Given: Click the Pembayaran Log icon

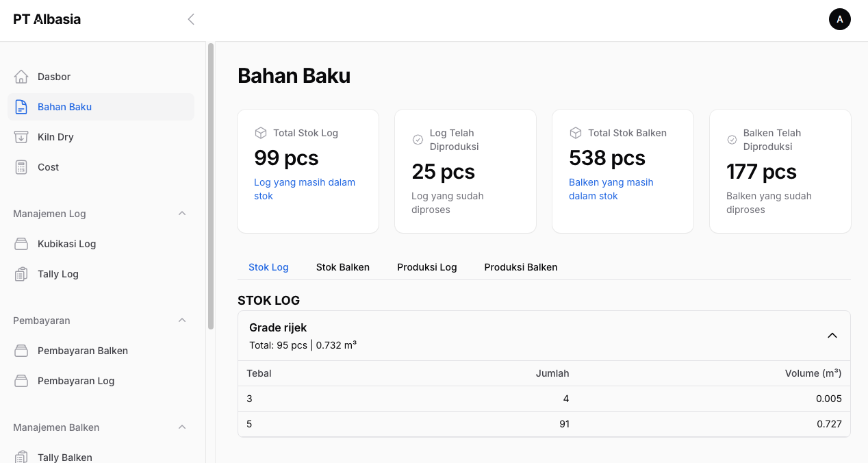Looking at the screenshot, I should [21, 381].
